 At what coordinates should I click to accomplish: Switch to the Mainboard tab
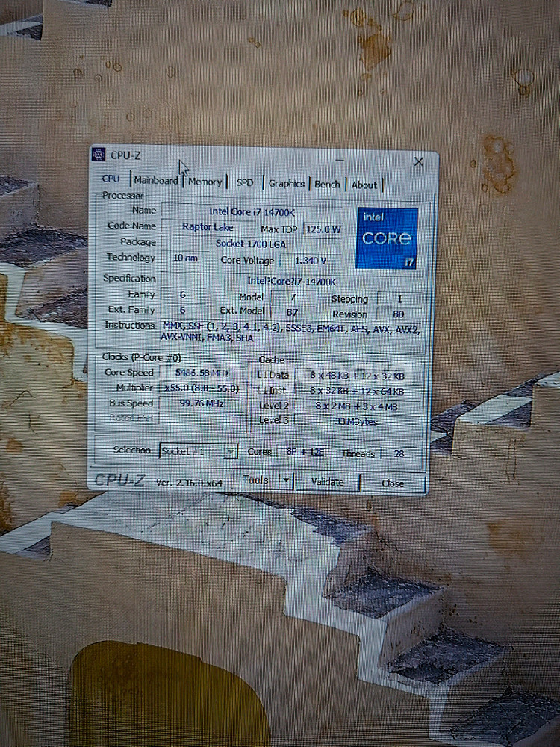click(x=156, y=181)
